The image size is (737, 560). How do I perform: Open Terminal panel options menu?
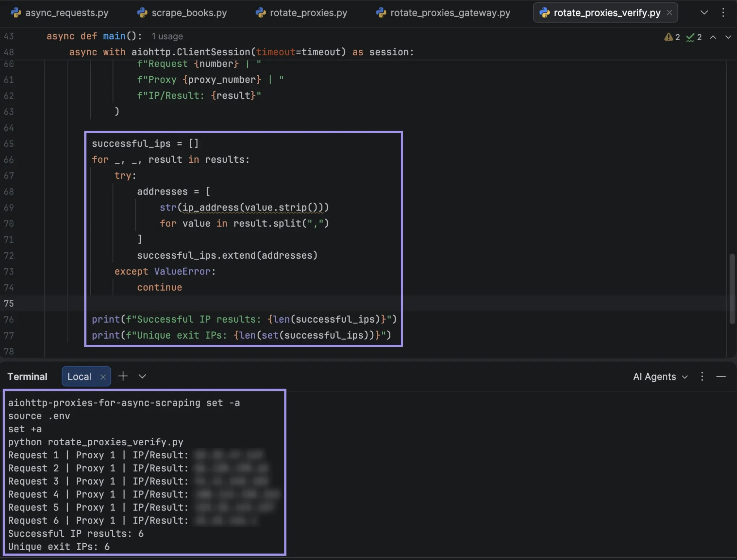pos(702,376)
